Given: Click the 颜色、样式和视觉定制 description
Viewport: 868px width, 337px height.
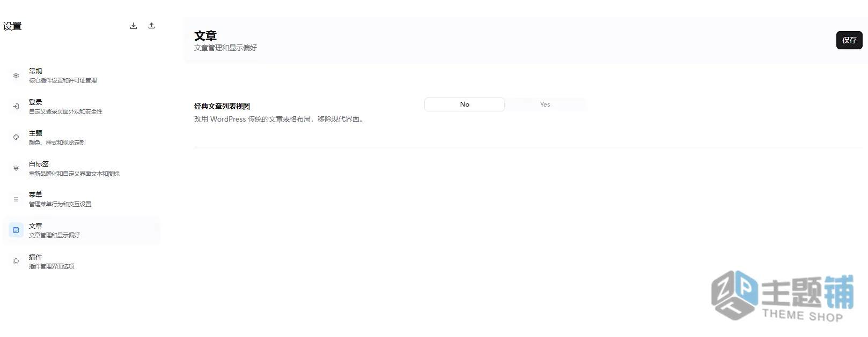Looking at the screenshot, I should tap(57, 143).
